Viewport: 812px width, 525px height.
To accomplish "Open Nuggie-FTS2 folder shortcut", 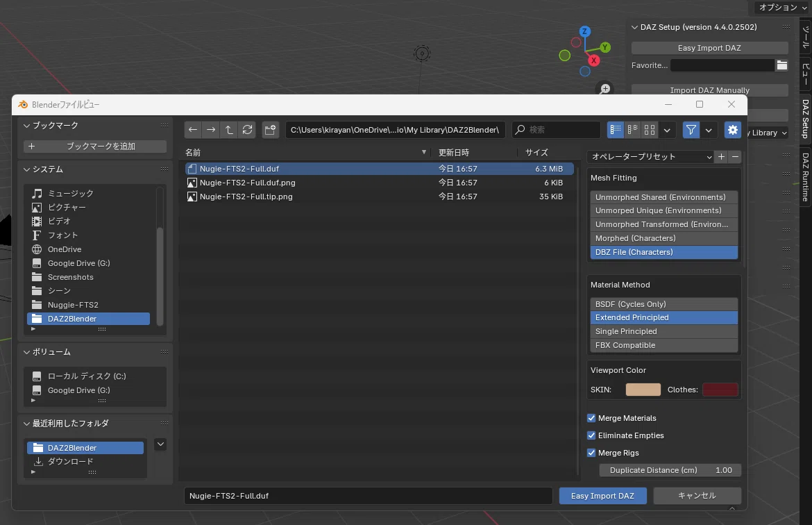I will (89, 305).
